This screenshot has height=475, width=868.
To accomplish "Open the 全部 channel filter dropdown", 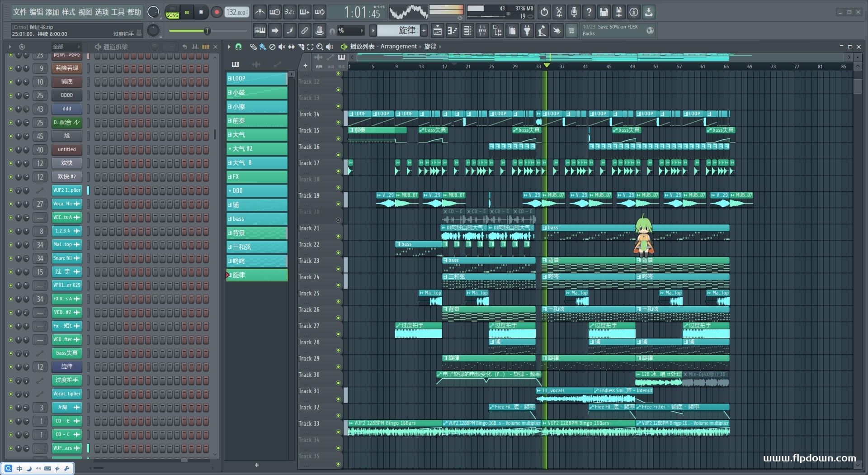I will pyautogui.click(x=66, y=47).
